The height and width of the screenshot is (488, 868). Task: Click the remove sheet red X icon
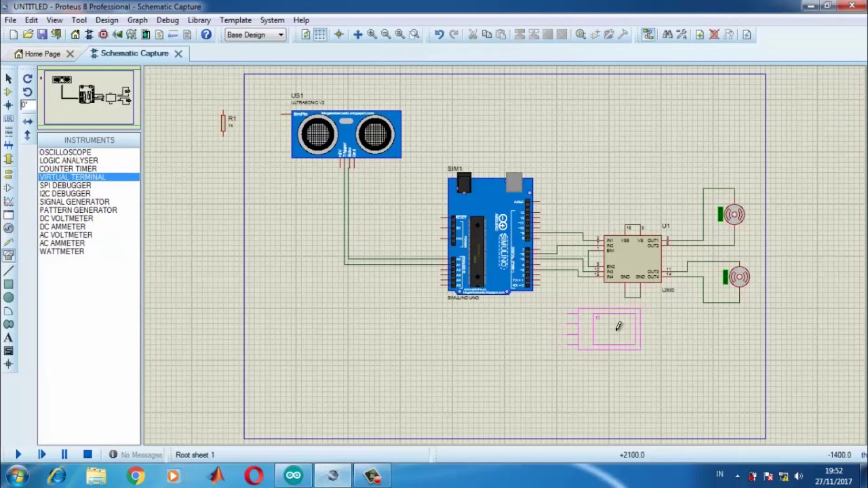(x=714, y=35)
